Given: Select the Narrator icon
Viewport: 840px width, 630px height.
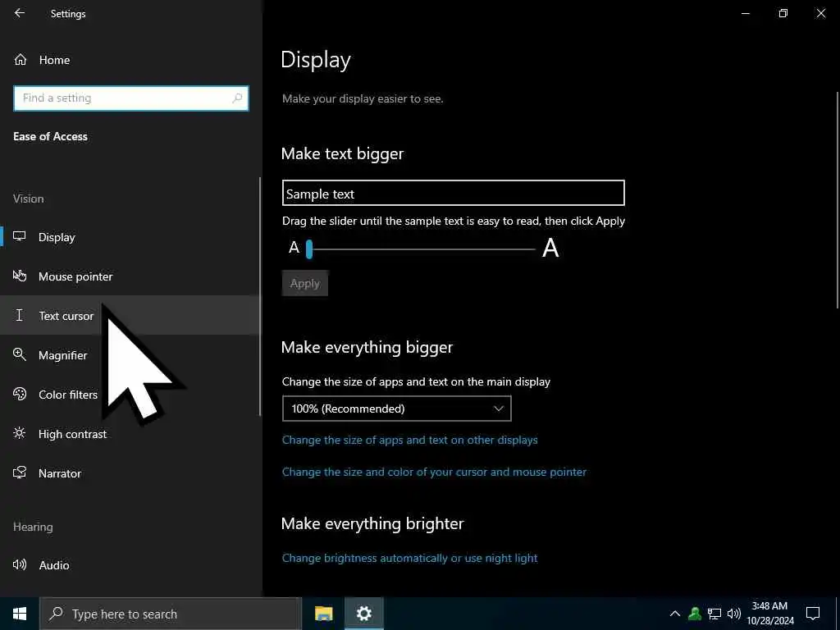Looking at the screenshot, I should point(20,472).
